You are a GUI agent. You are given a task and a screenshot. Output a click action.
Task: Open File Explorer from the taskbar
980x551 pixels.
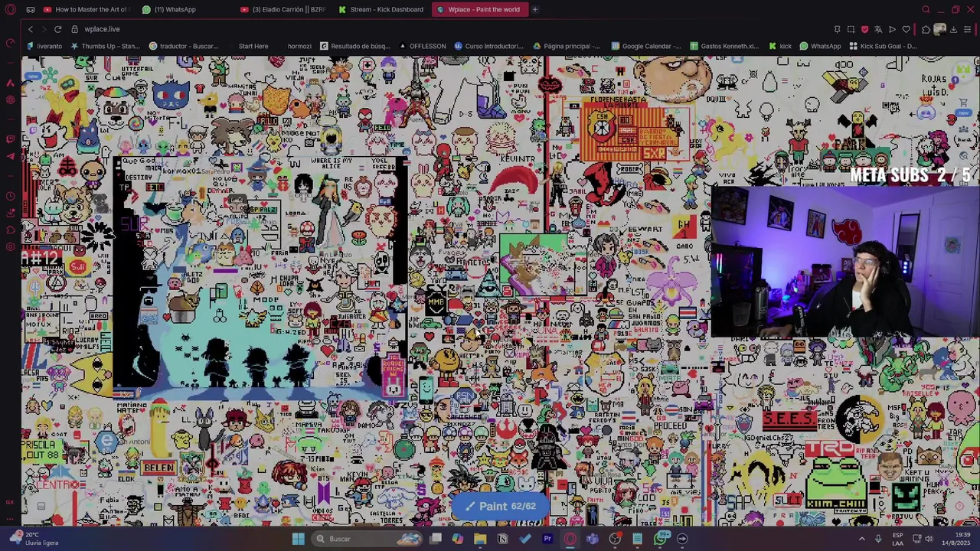click(480, 539)
